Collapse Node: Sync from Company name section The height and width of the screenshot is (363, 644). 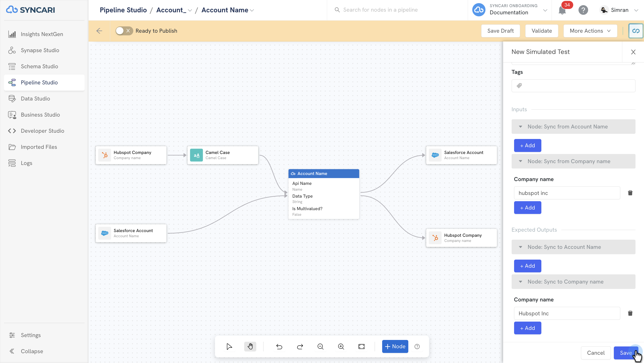(x=573, y=161)
